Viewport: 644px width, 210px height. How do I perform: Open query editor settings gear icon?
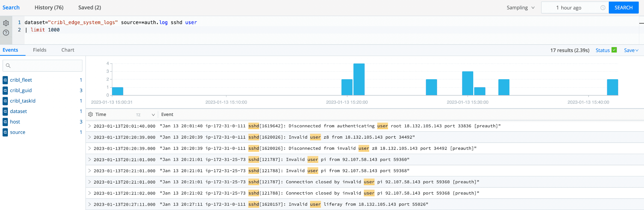coord(6,23)
